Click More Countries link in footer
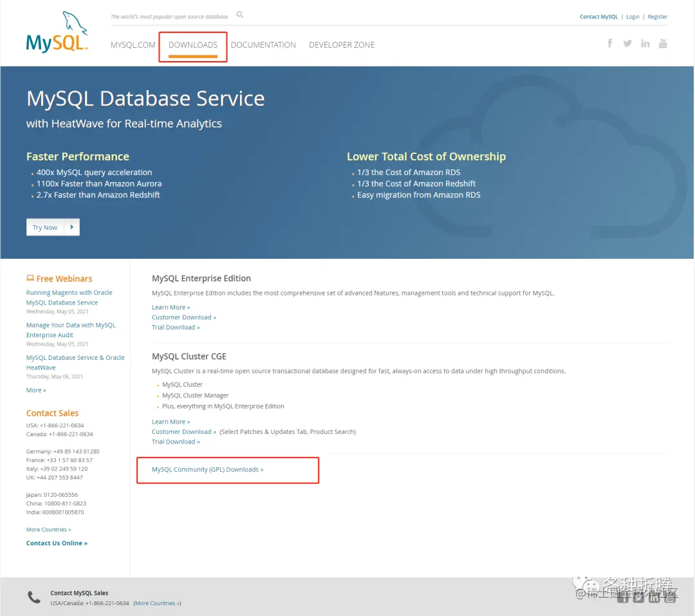Image resolution: width=695 pixels, height=616 pixels. click(157, 603)
